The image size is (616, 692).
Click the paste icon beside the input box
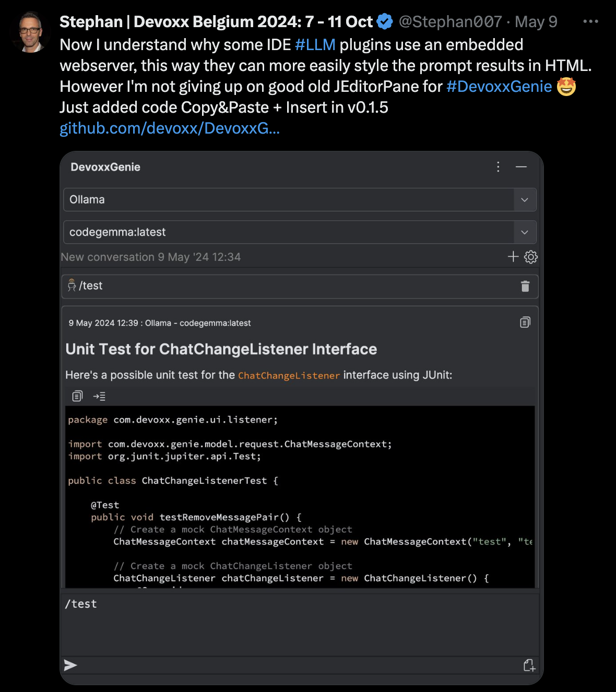click(530, 665)
